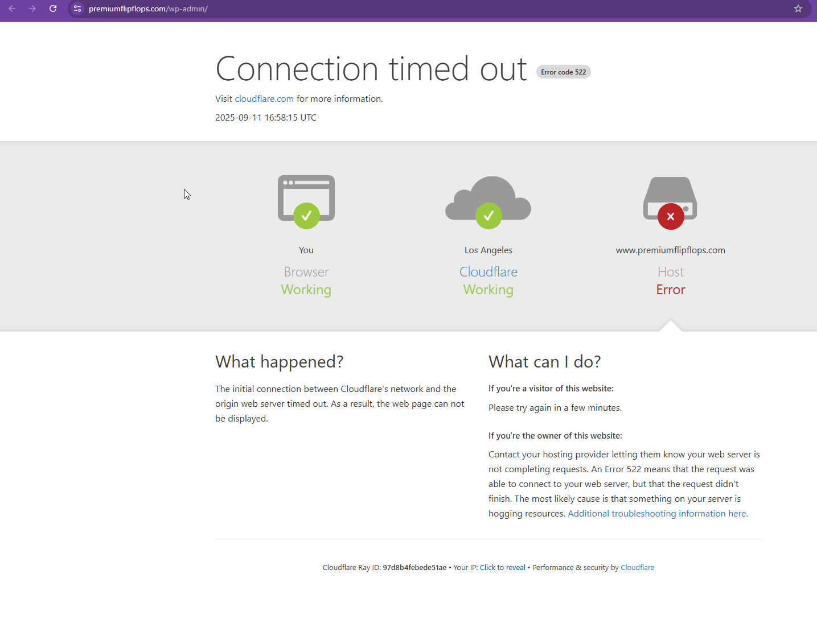This screenshot has height=644, width=817.
Task: Click the Cloudflare cloud icon
Action: click(x=488, y=201)
